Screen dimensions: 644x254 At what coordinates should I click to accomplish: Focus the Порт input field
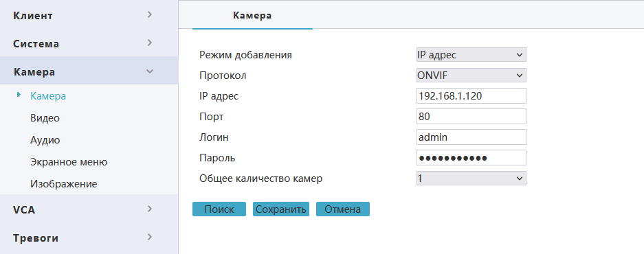pos(471,117)
